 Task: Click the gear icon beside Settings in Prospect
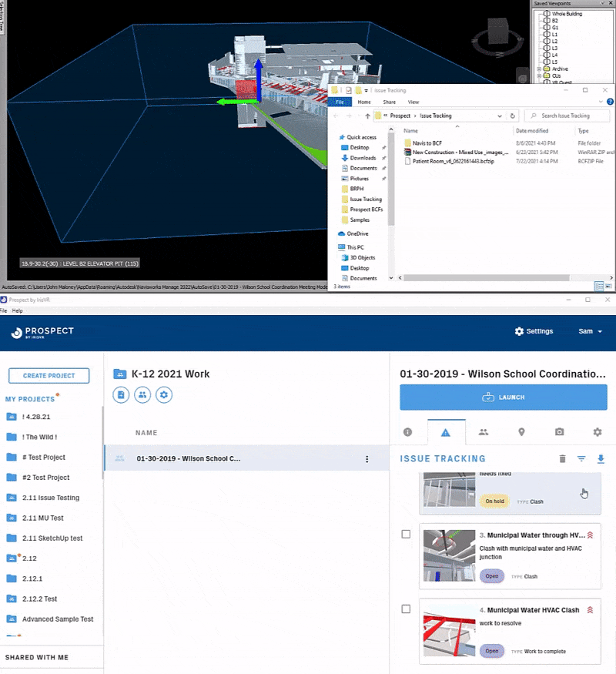point(519,331)
